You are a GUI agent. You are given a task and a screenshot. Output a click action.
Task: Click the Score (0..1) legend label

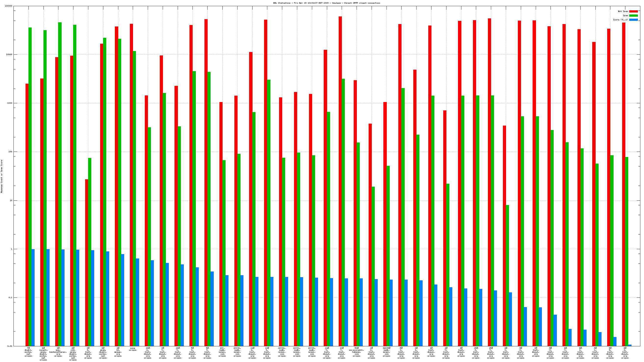point(620,20)
